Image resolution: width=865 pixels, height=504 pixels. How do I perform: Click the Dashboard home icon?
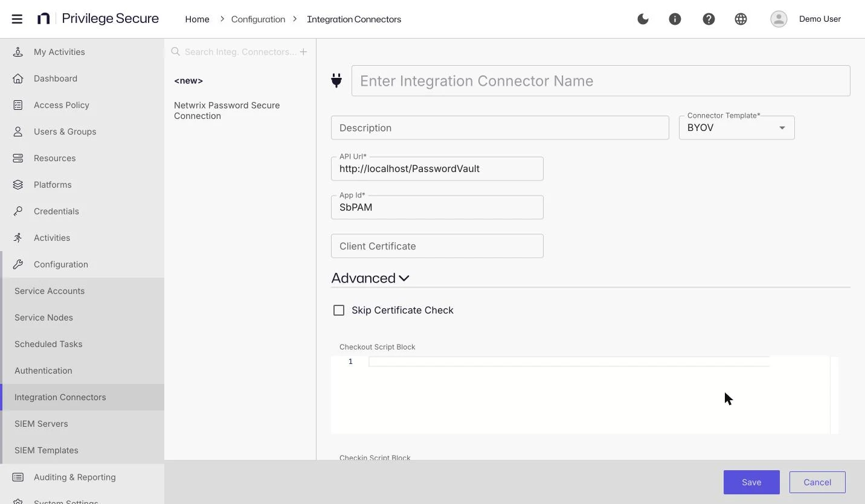click(x=18, y=78)
